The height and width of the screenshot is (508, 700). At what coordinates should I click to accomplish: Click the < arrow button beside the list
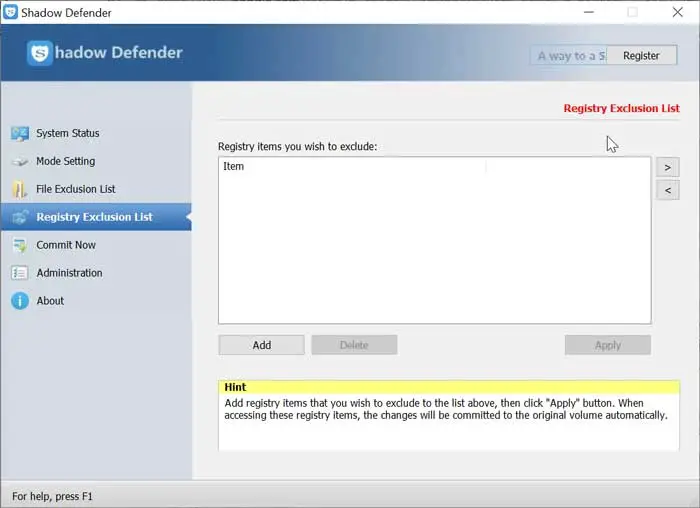pos(668,191)
